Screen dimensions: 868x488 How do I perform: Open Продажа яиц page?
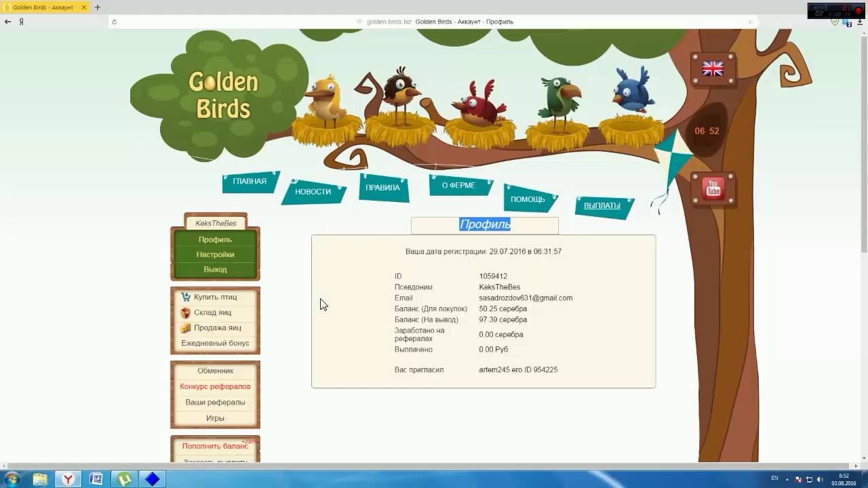pos(217,328)
